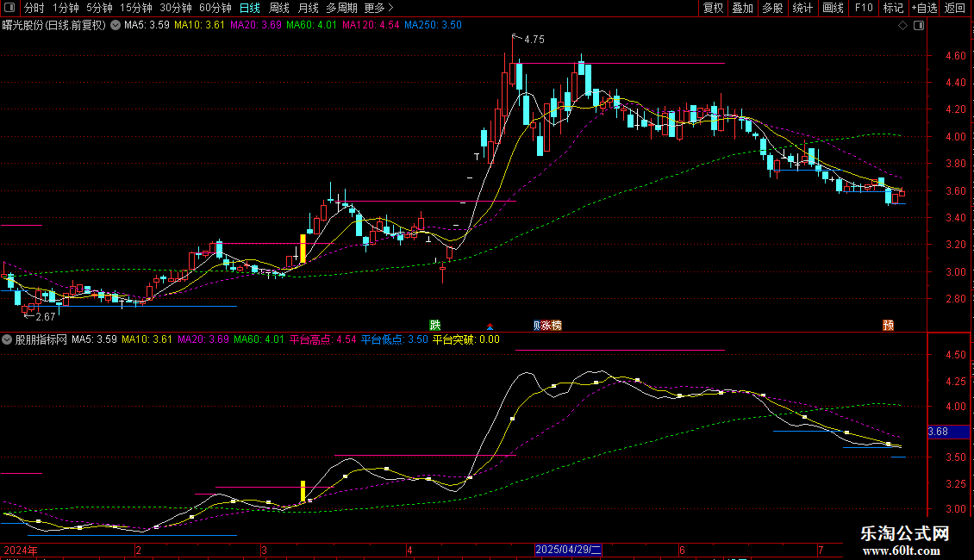
Task: Switch to the 15分钟 period
Action: point(136,8)
